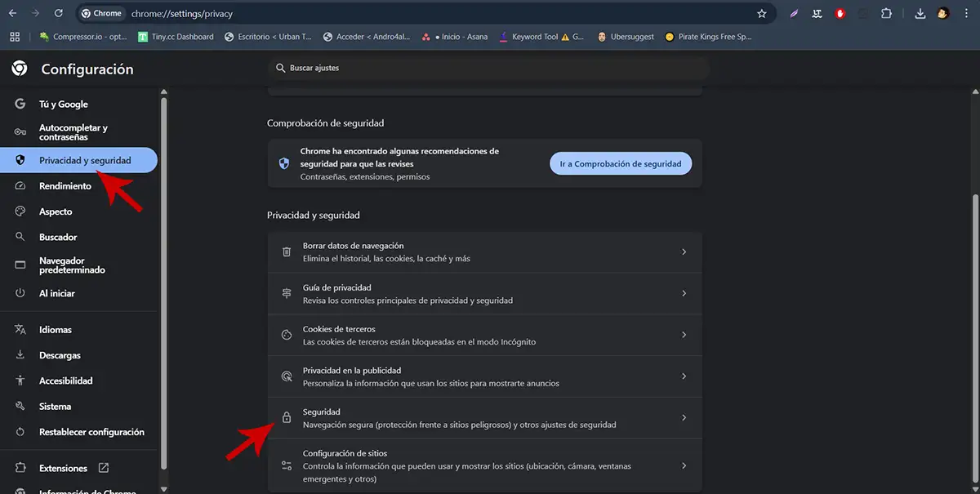Click the padlock icon next to Seguridad
The image size is (980, 494).
pos(287,418)
